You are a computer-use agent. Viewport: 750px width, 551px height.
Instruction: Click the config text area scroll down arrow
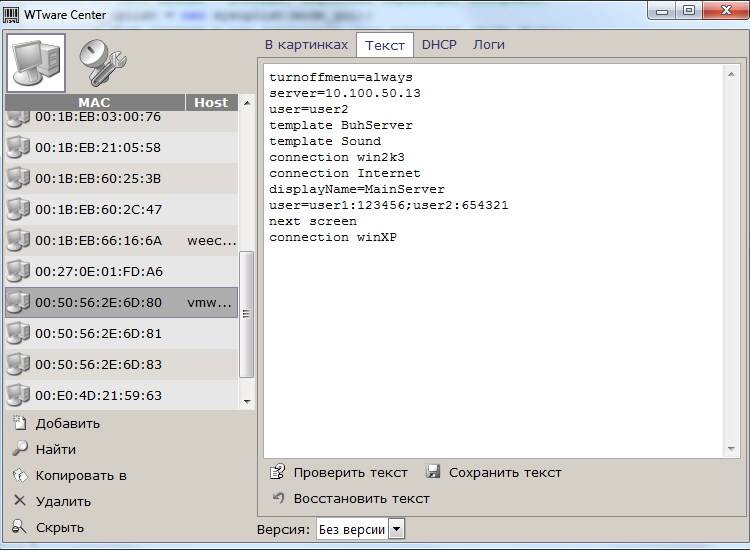[x=731, y=449]
